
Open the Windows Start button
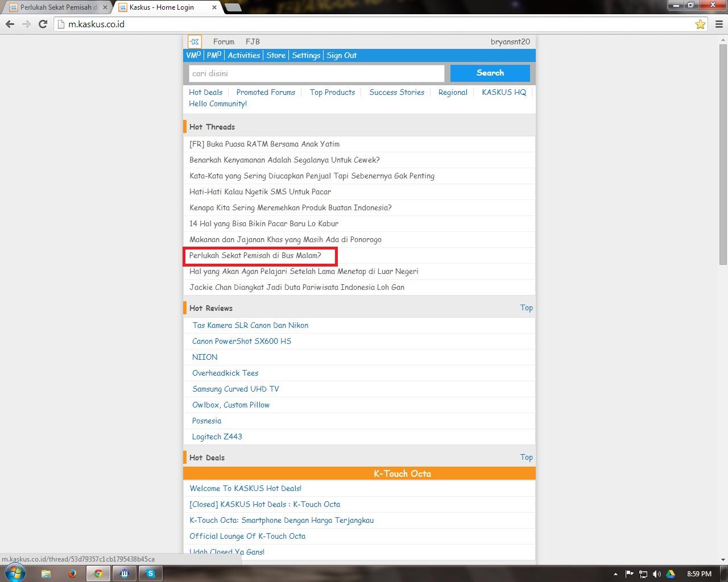(15, 573)
